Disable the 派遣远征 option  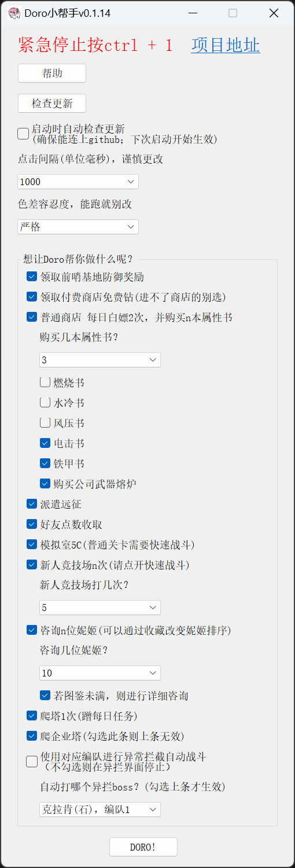pos(32,504)
